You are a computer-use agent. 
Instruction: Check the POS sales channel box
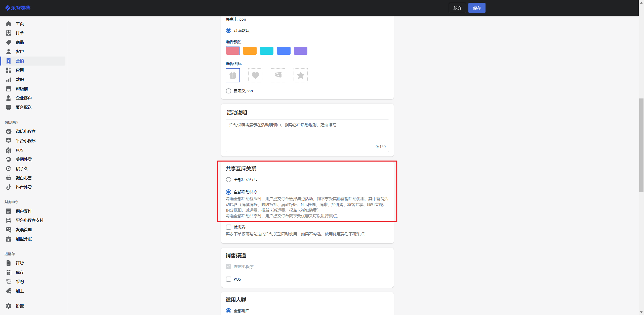(x=228, y=279)
